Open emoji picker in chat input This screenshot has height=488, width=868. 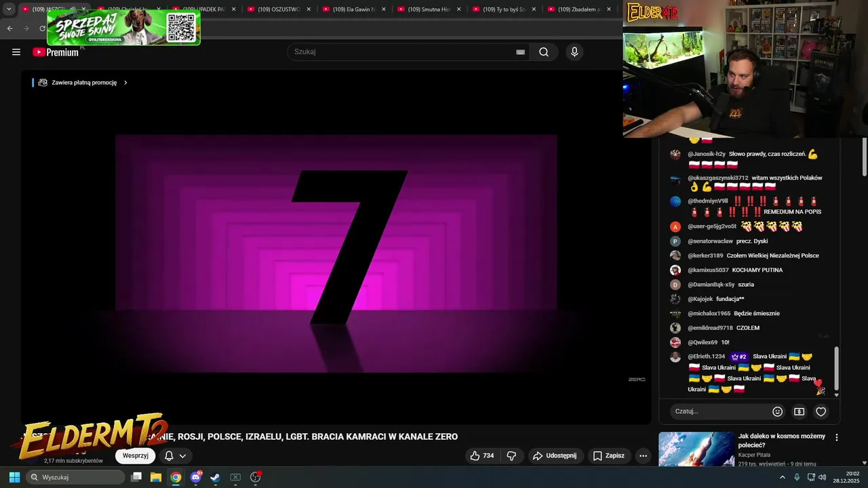pos(778,411)
